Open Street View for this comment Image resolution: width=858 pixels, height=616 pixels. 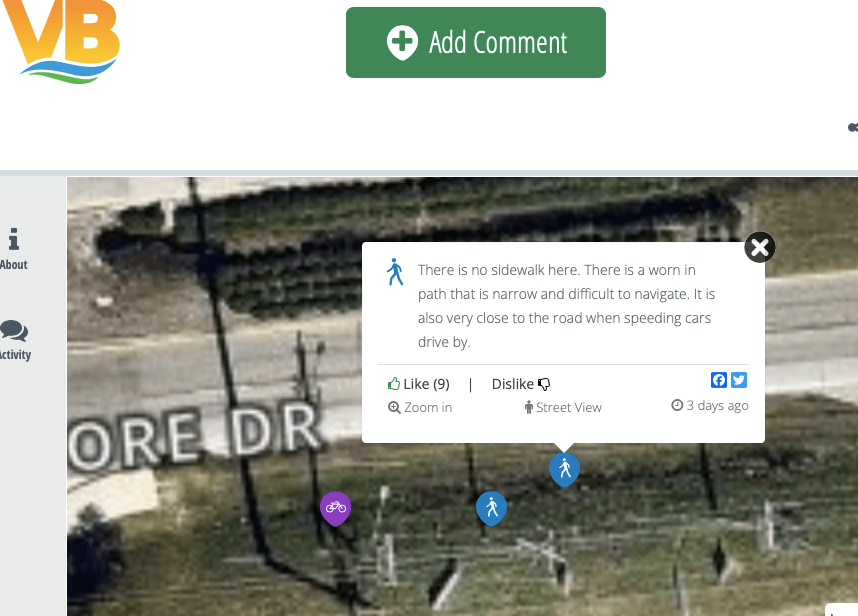click(x=563, y=408)
